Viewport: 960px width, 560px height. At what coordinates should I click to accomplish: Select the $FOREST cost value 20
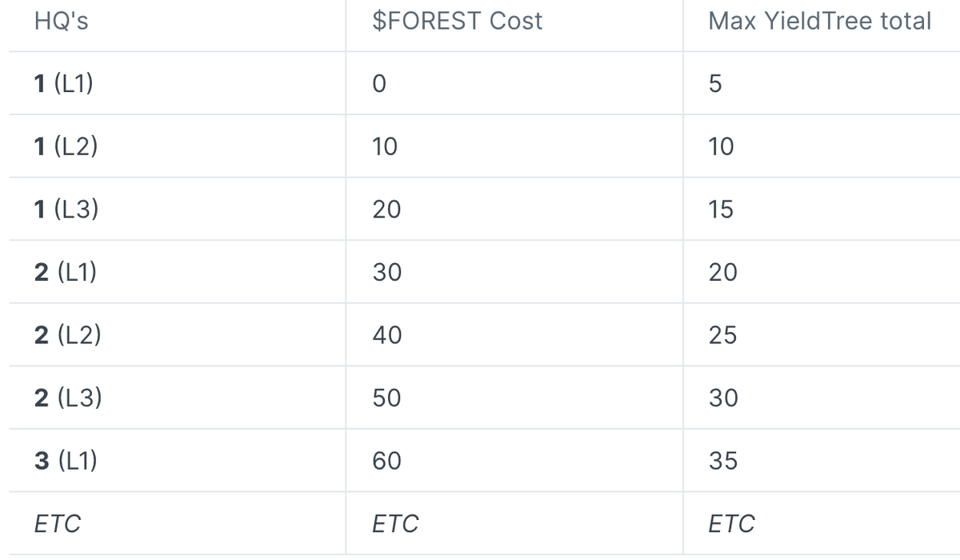386,210
